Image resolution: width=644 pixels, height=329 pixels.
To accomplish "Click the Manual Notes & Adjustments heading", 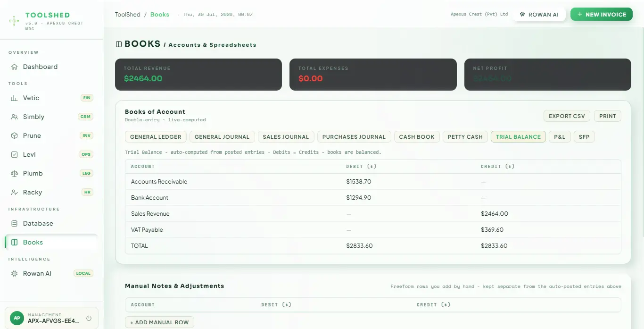I will [x=174, y=286].
